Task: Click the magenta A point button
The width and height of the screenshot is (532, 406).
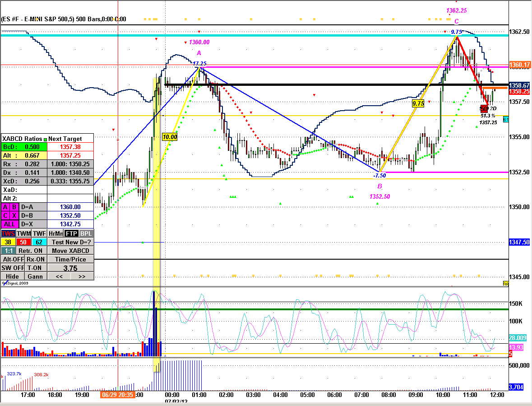Action: click(x=5, y=207)
